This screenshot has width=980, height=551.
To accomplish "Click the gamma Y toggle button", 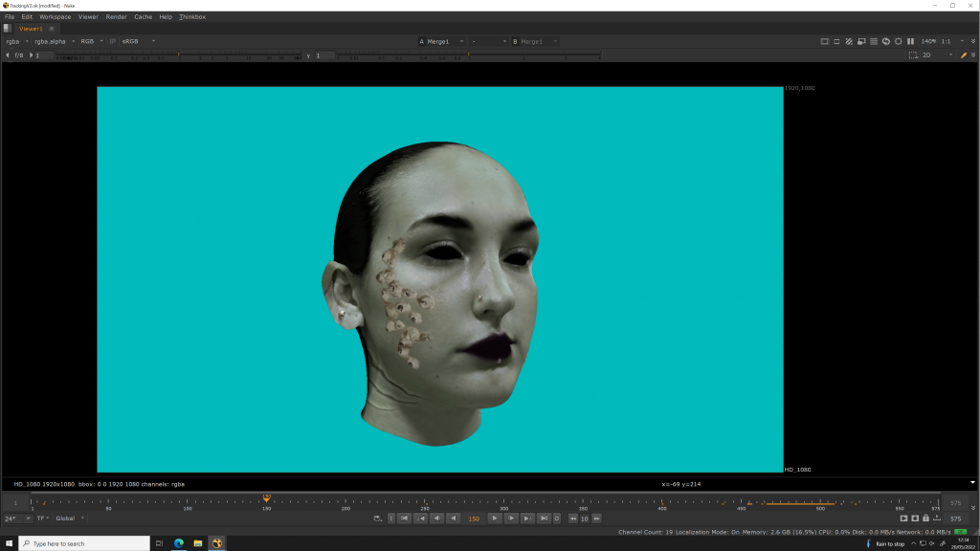I will tap(308, 55).
